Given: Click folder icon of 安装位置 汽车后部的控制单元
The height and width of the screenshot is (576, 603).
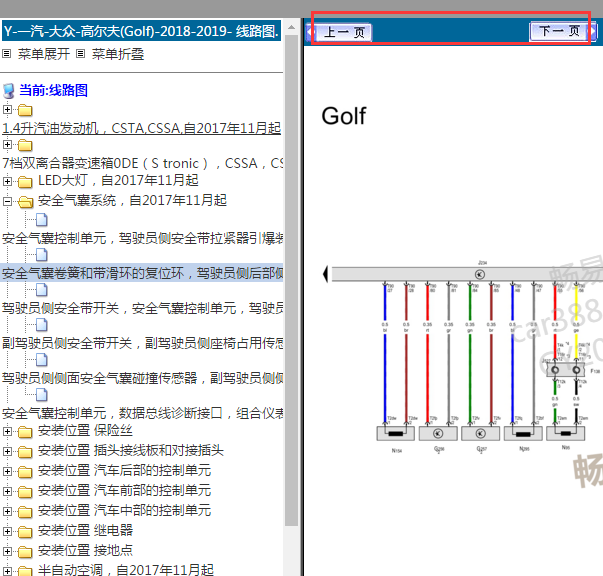Looking at the screenshot, I should coord(25,472).
